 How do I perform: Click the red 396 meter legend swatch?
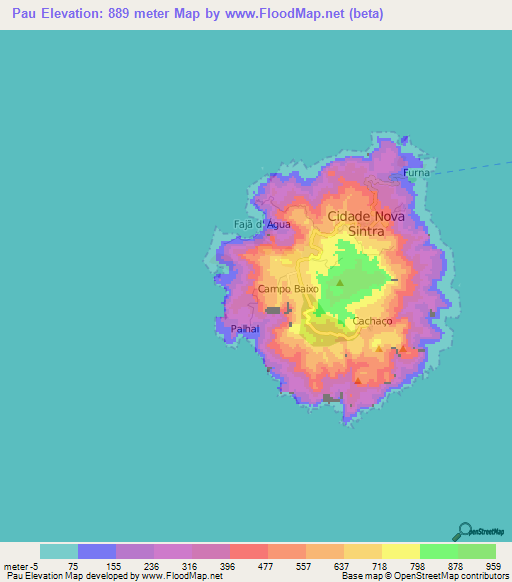[x=249, y=552]
